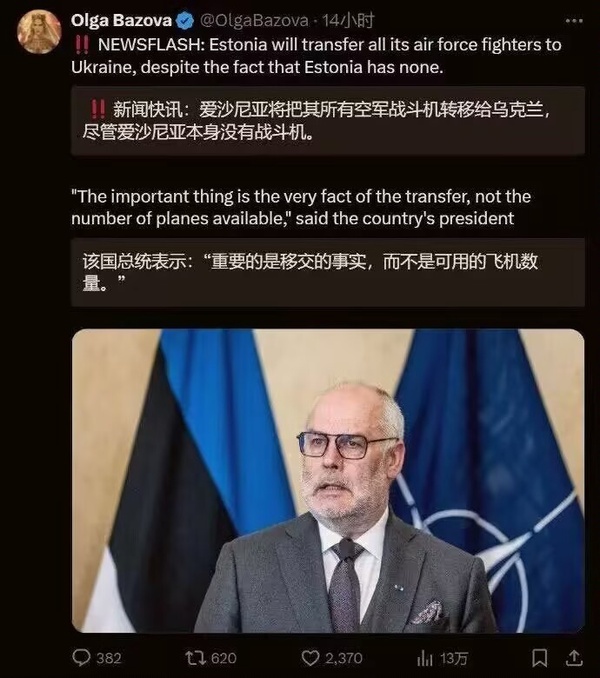Open Olga Bazova's profile avatar
This screenshot has width=600, height=678.
(x=38, y=32)
